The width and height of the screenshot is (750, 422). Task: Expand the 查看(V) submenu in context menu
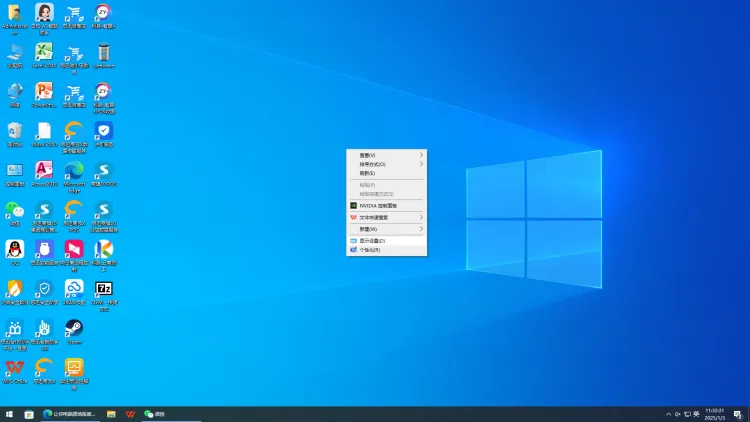tap(386, 155)
